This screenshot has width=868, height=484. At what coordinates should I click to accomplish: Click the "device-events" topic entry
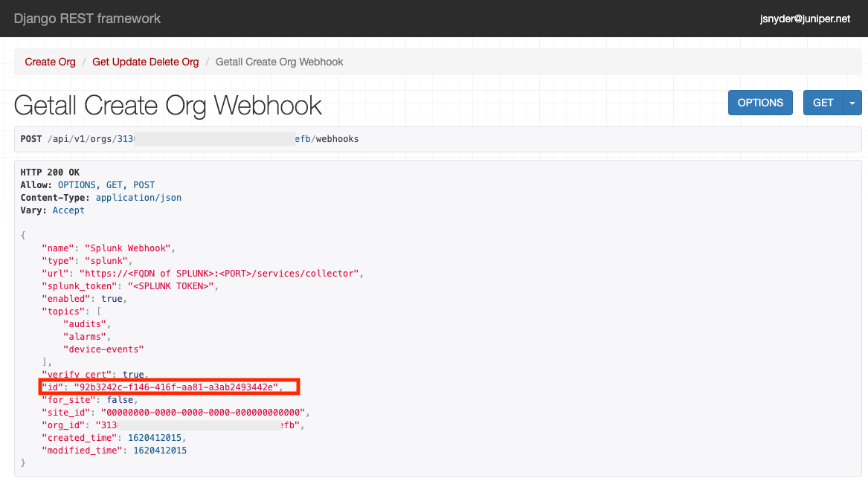point(103,349)
